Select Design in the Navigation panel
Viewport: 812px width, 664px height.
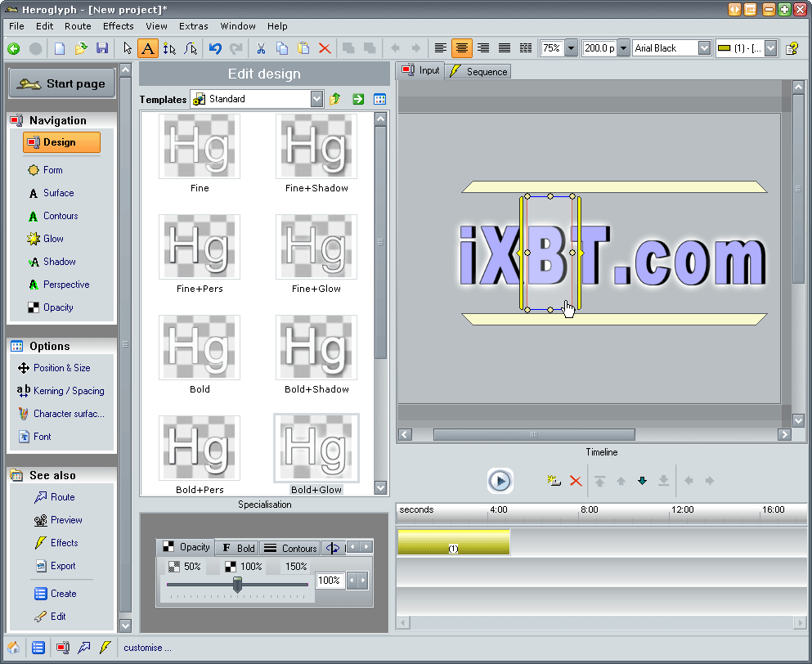(61, 142)
